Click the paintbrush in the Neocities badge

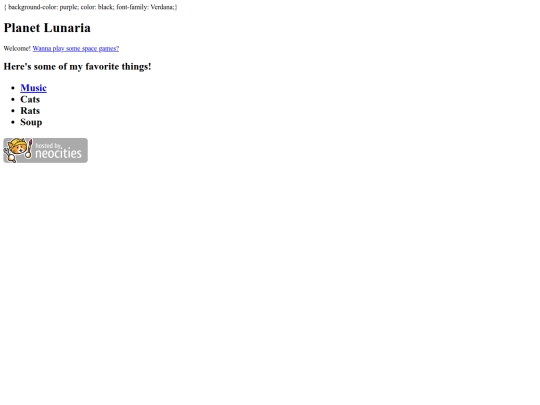click(30, 149)
